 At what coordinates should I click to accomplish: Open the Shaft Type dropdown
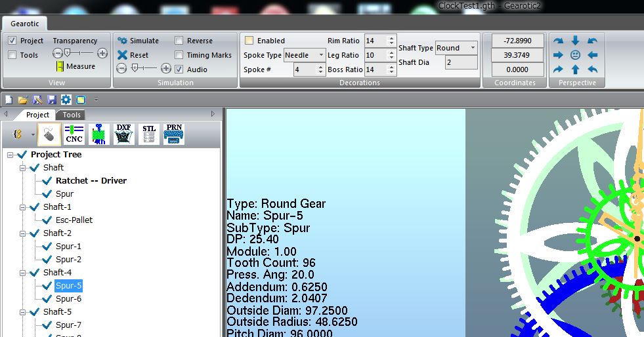coord(472,48)
